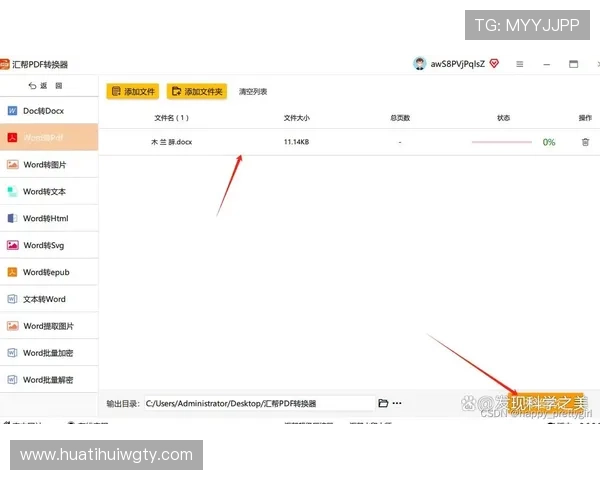Open Word转Svg conversion
Screen dimensions: 600x480
(49, 245)
